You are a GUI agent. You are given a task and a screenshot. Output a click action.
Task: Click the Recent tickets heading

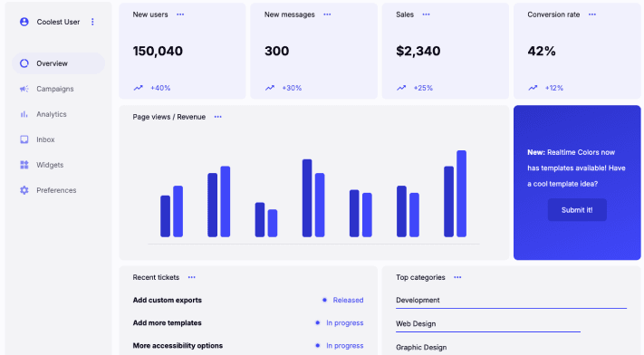156,277
